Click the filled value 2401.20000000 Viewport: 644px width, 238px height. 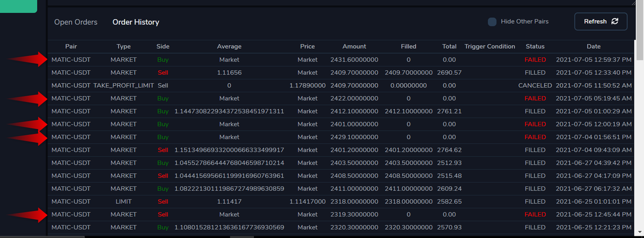(409, 150)
